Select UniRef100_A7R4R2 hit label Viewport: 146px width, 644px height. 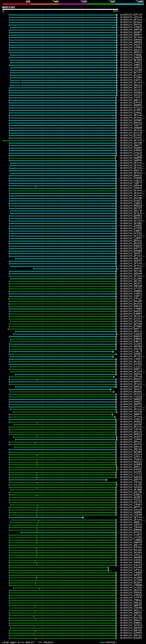131,47
